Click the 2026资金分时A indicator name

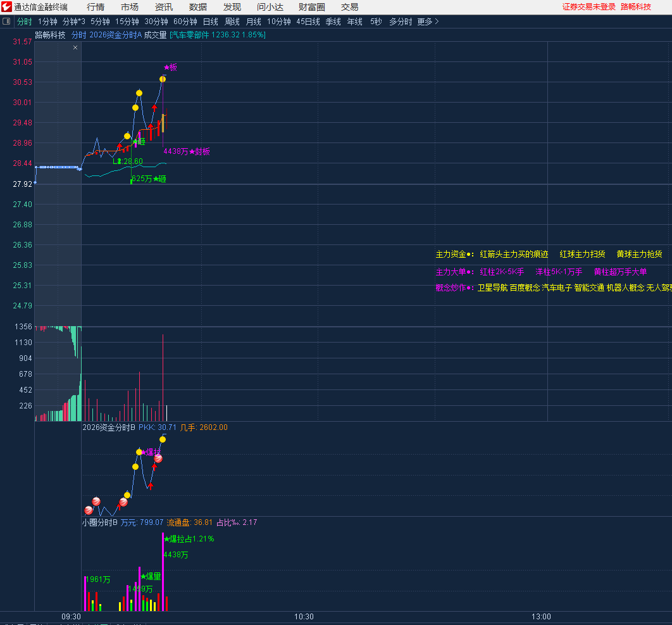click(x=116, y=35)
